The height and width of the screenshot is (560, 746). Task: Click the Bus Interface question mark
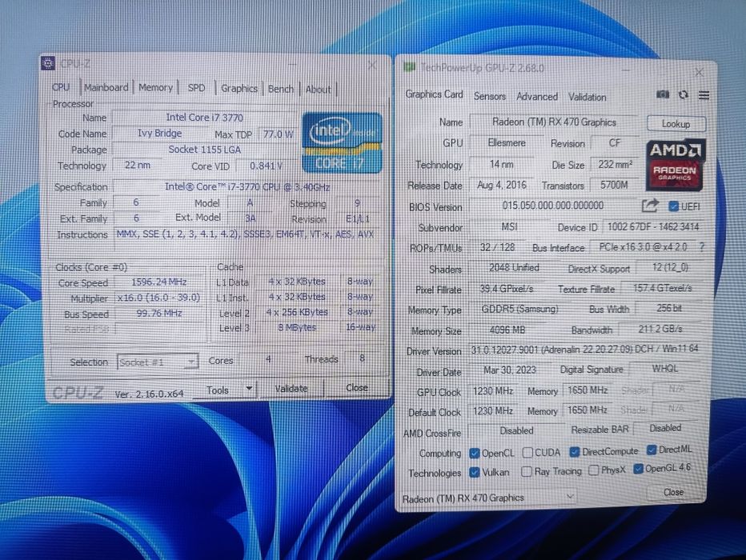[702, 246]
